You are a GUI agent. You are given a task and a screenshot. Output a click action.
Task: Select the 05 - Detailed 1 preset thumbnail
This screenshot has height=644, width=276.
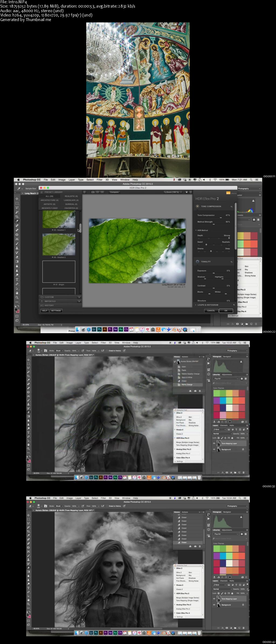(59, 219)
